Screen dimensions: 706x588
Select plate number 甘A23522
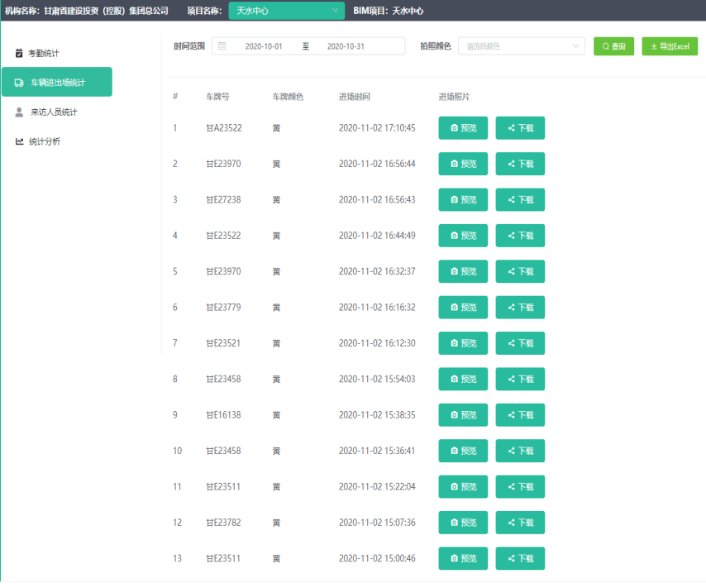224,128
